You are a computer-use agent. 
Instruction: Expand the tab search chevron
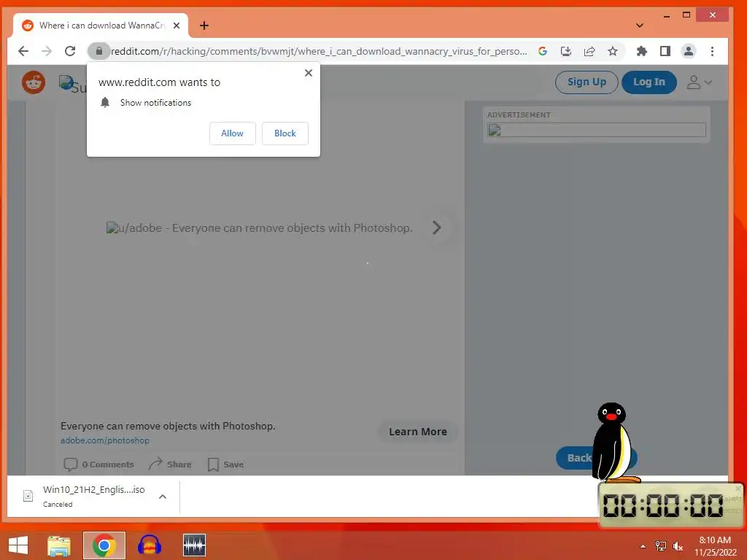click(x=640, y=26)
